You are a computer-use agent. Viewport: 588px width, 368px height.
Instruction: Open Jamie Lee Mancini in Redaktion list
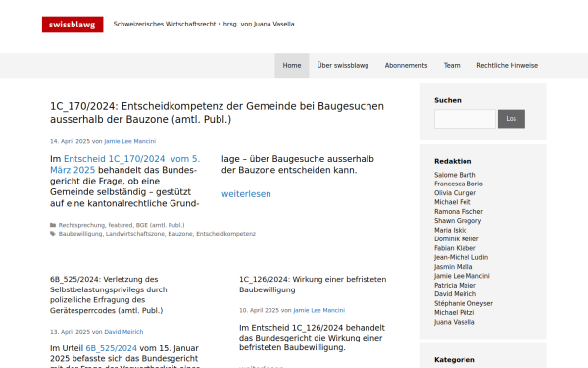[x=462, y=276]
